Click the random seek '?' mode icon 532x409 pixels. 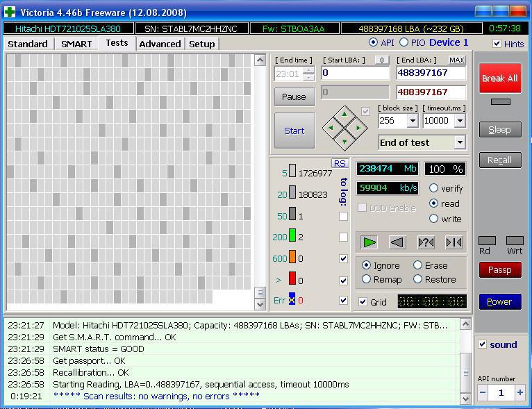426,242
